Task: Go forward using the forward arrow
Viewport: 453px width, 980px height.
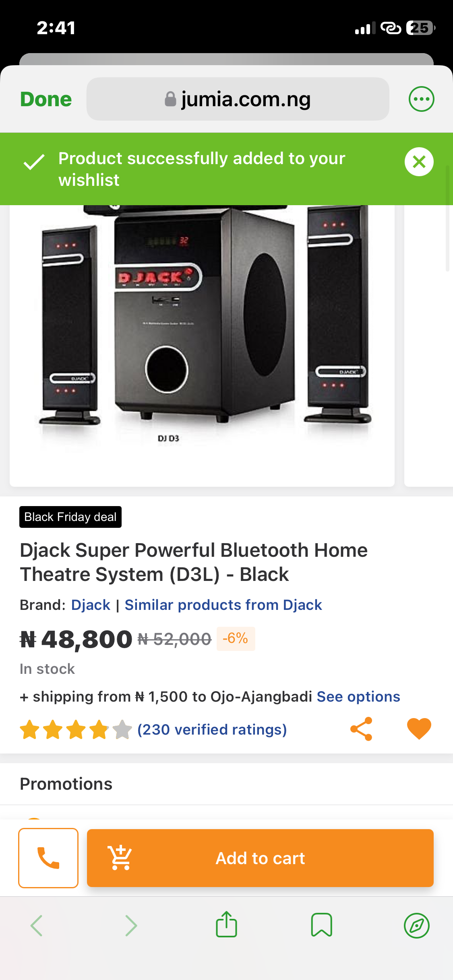Action: tap(131, 925)
